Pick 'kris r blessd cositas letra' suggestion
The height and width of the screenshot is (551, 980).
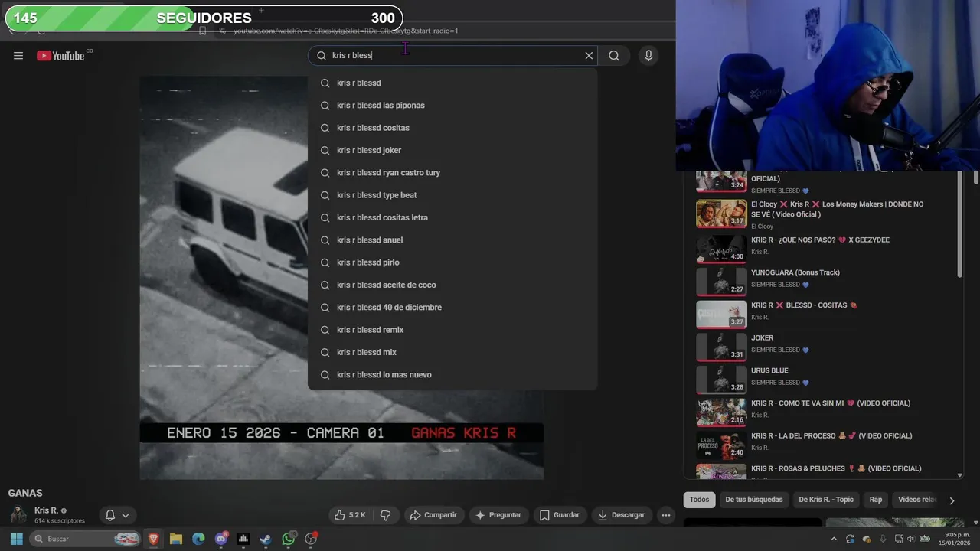pyautogui.click(x=452, y=217)
